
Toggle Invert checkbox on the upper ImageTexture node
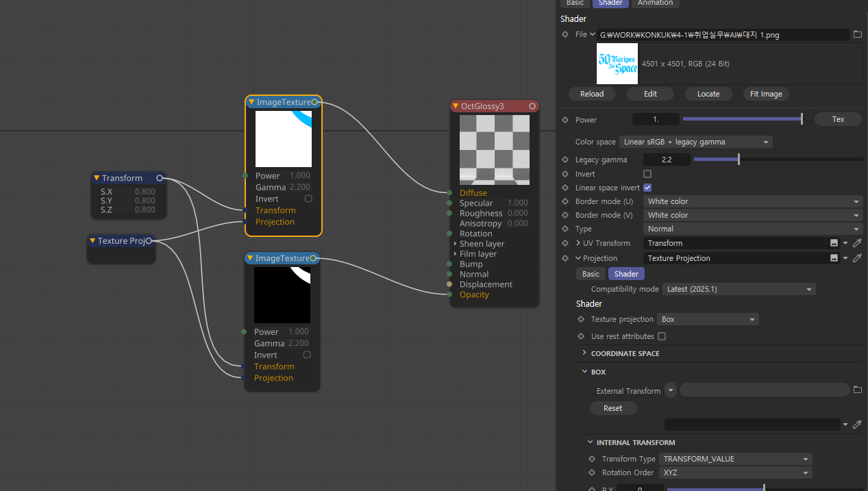click(x=308, y=199)
